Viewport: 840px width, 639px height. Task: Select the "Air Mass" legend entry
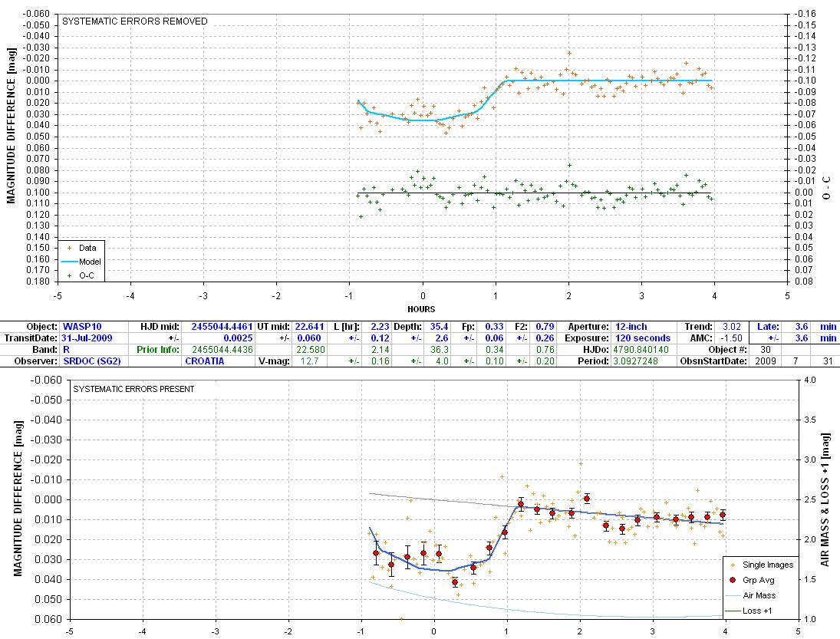pos(750,595)
